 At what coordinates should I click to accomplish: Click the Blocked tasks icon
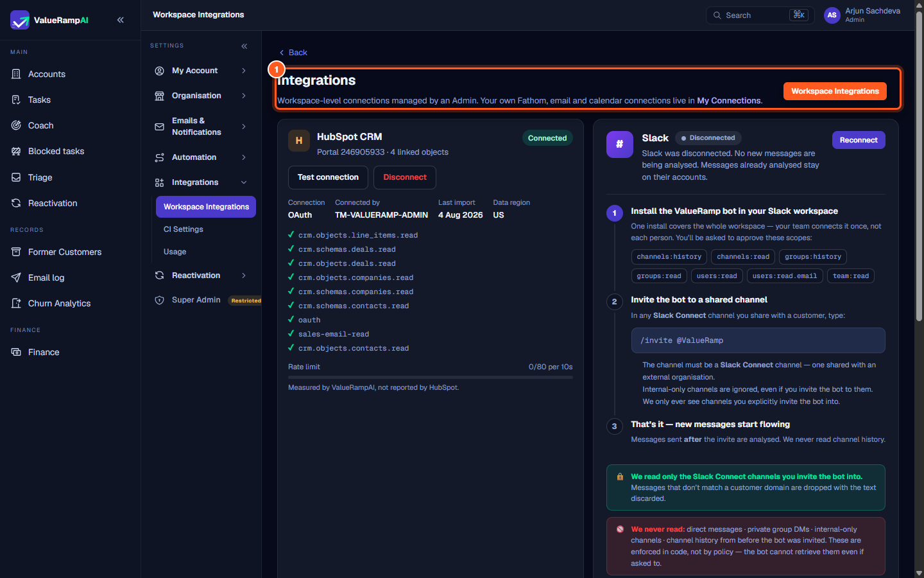16,151
